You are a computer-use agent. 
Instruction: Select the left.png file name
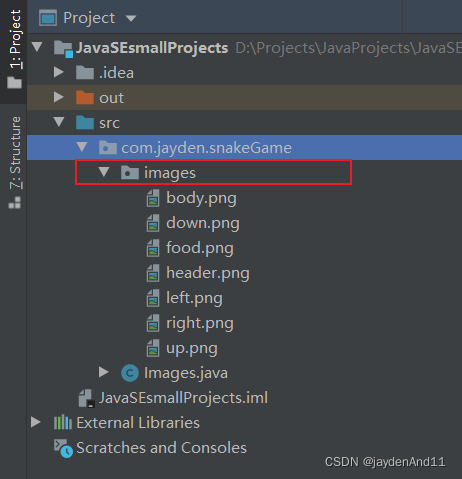click(x=194, y=298)
